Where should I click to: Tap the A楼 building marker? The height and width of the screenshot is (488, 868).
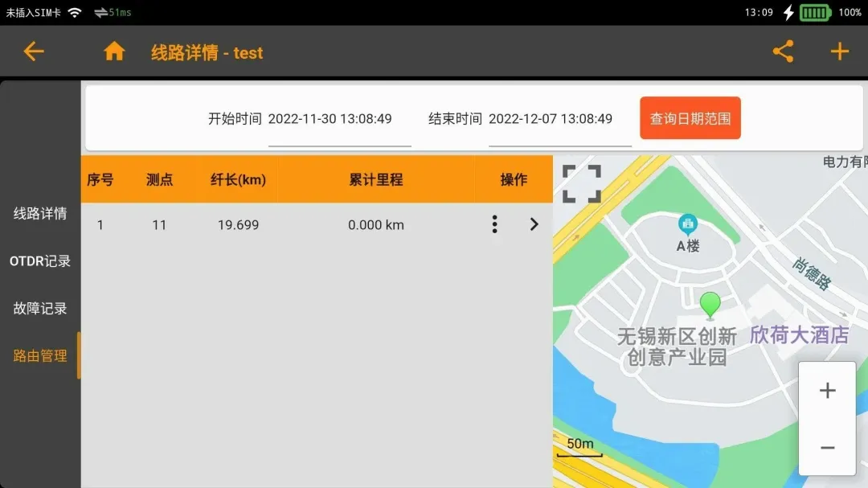[687, 225]
